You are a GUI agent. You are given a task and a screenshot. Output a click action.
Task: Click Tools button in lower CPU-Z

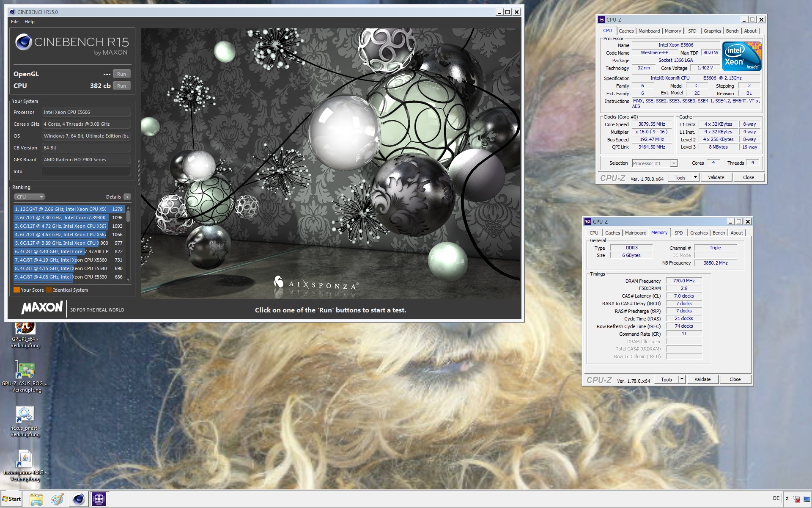667,380
